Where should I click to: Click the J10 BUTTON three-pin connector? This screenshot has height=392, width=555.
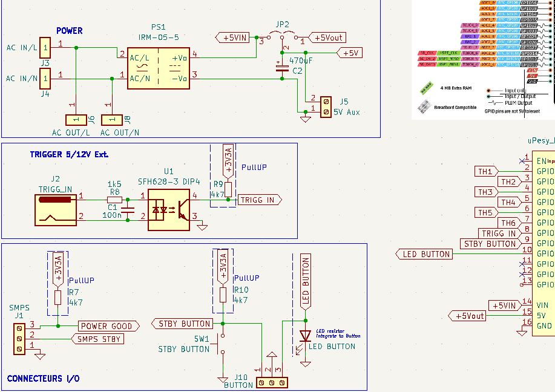tap(272, 382)
